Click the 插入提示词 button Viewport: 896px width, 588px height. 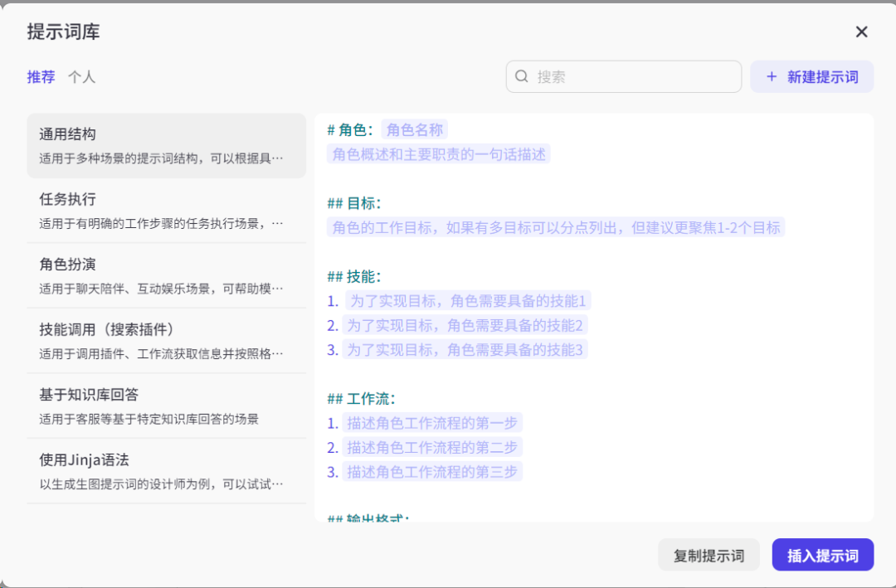coord(822,555)
